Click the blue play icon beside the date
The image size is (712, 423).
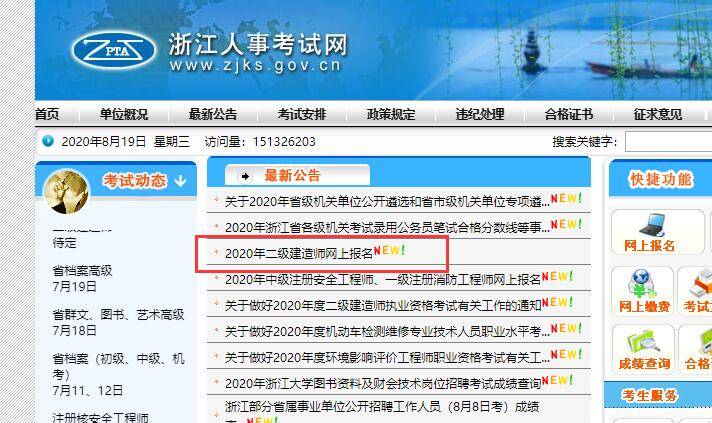[x=48, y=141]
